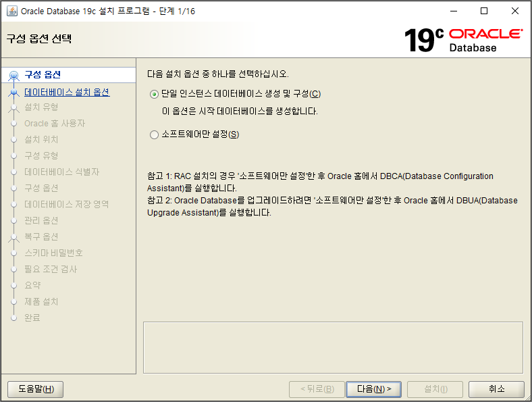Click the 설치 유형 step text
Image resolution: width=532 pixels, height=402 pixels.
41,107
